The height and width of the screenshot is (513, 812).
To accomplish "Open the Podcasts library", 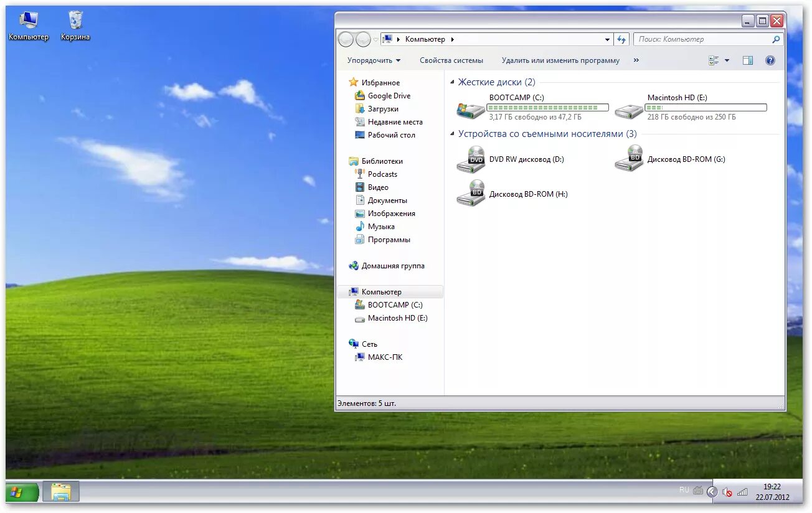I will point(376,174).
